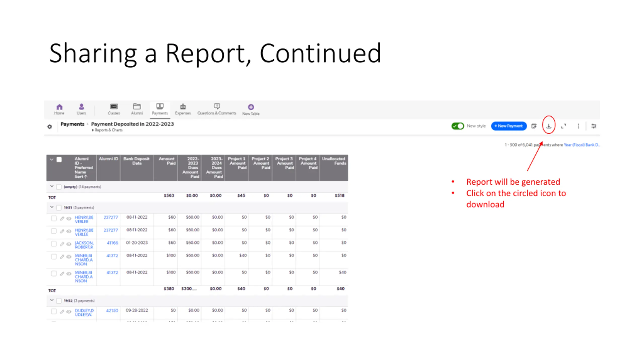Screen dimensions: 644x362
Task: Check the 1952 group checkbox
Action: (59, 301)
